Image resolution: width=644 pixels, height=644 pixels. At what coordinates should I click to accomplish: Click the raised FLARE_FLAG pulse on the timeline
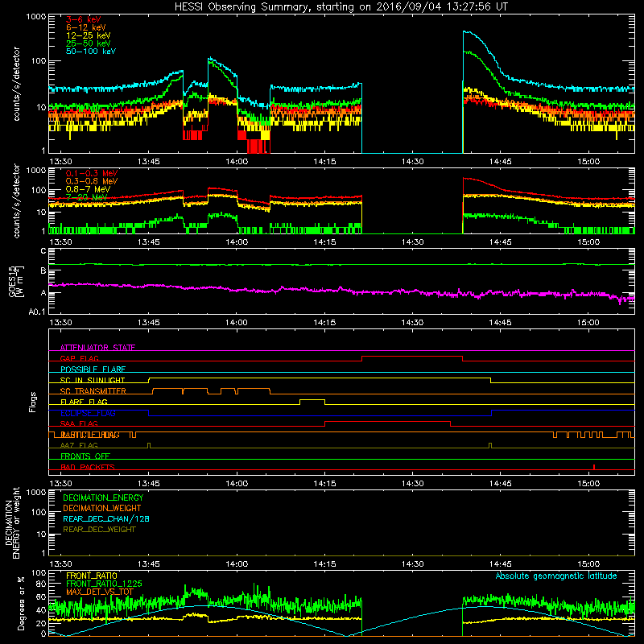tap(312, 399)
